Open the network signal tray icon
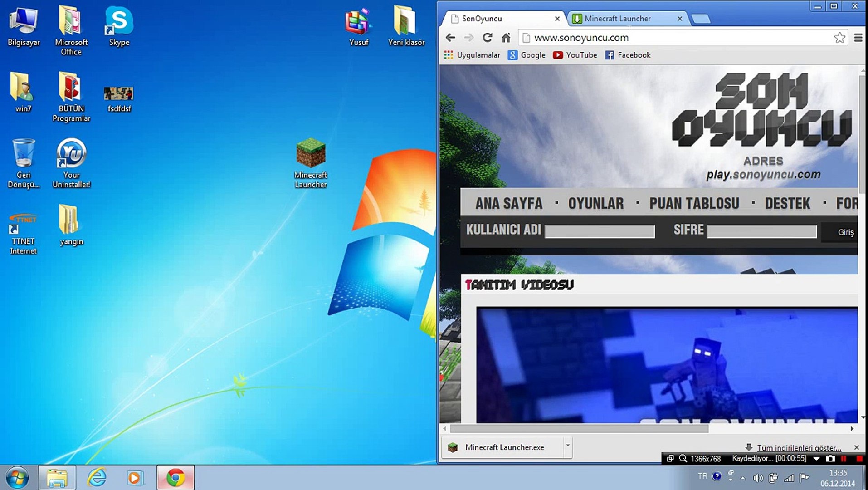This screenshot has height=490, width=868. pyautogui.click(x=789, y=478)
